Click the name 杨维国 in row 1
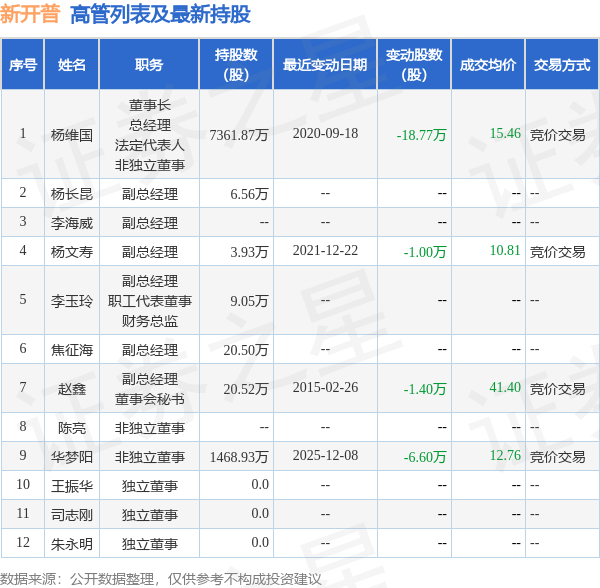The image size is (600, 588). point(72,135)
